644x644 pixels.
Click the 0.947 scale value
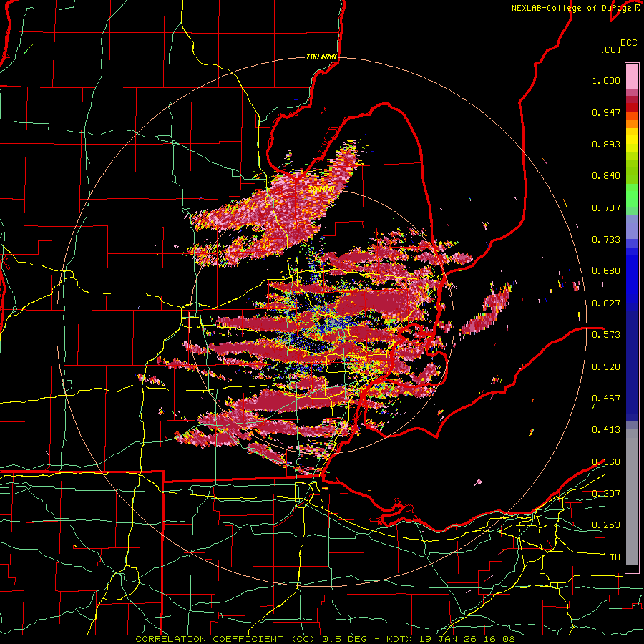pos(606,112)
